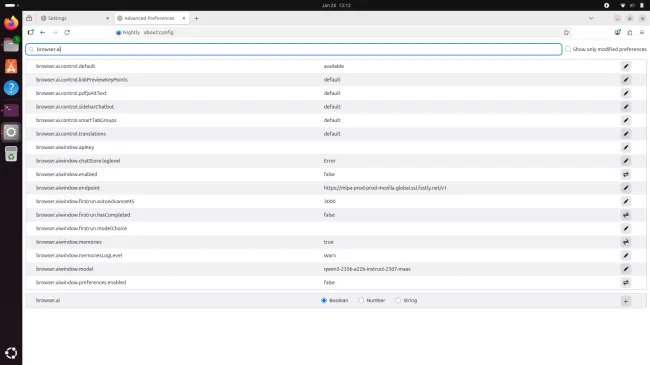650x365 pixels.
Task: Open Help from the dock
Action: [11, 88]
